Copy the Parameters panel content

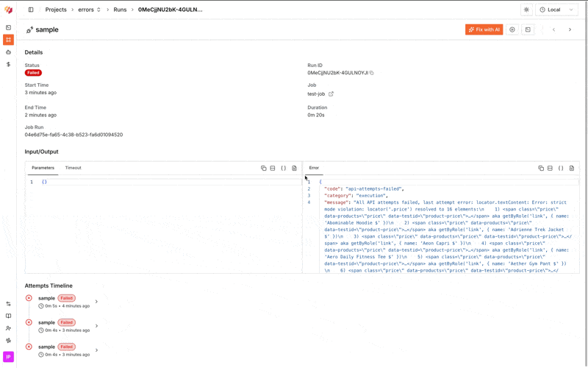[264, 169]
